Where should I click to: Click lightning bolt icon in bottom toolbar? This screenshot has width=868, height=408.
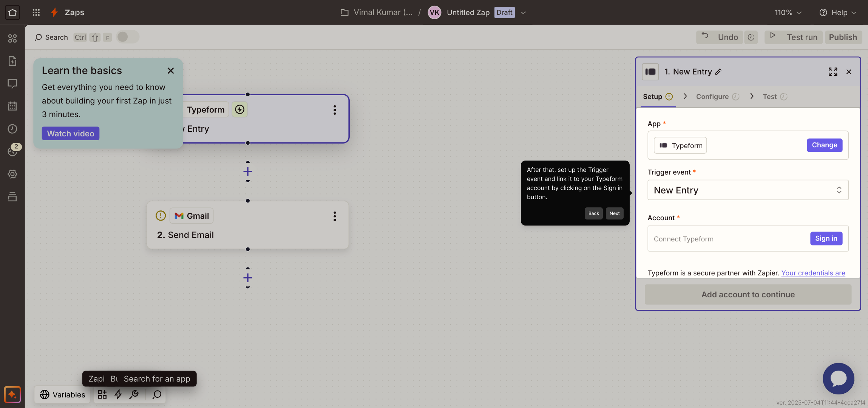(118, 395)
